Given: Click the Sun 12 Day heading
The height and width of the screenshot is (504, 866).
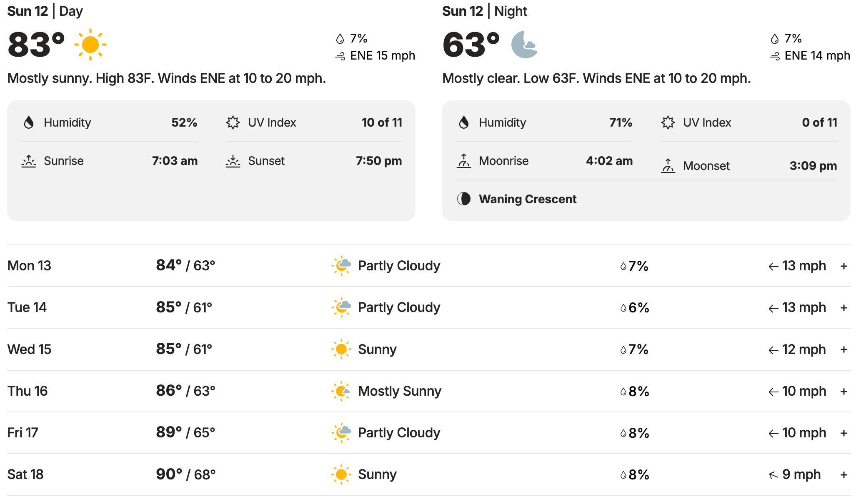Looking at the screenshot, I should click(45, 11).
